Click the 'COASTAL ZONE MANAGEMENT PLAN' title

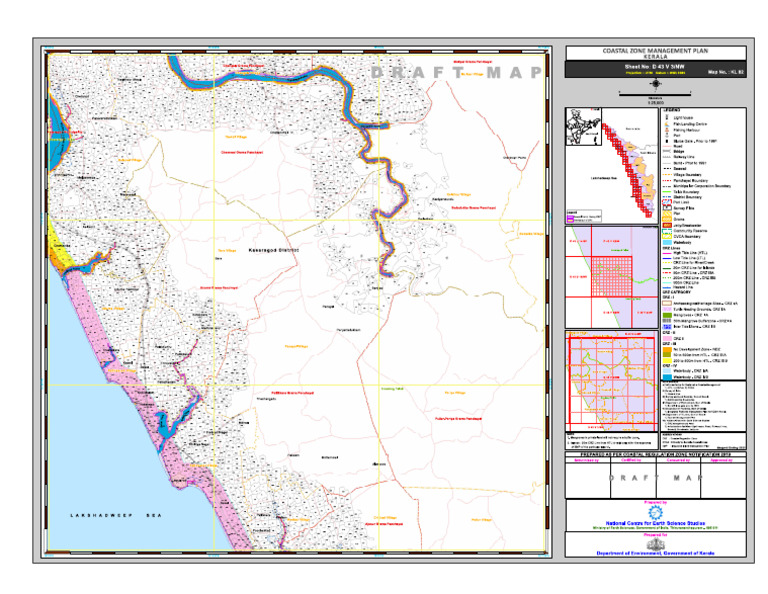[655, 50]
